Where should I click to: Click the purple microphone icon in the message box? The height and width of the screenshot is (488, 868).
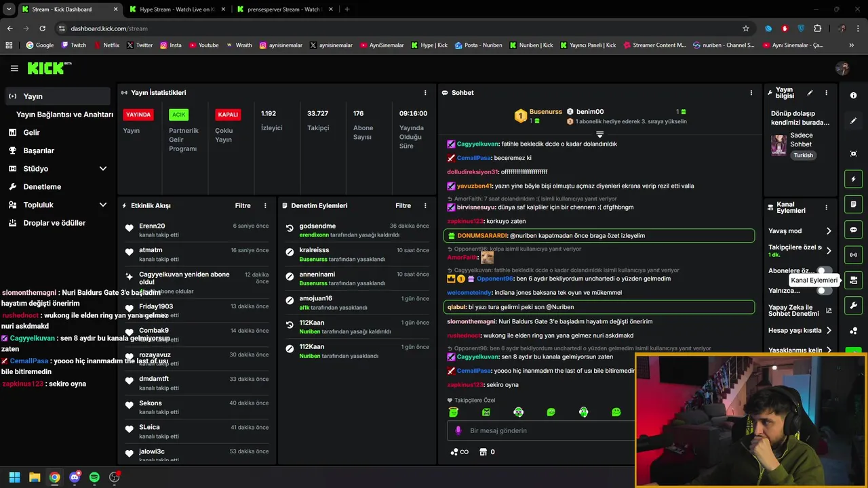pyautogui.click(x=458, y=430)
